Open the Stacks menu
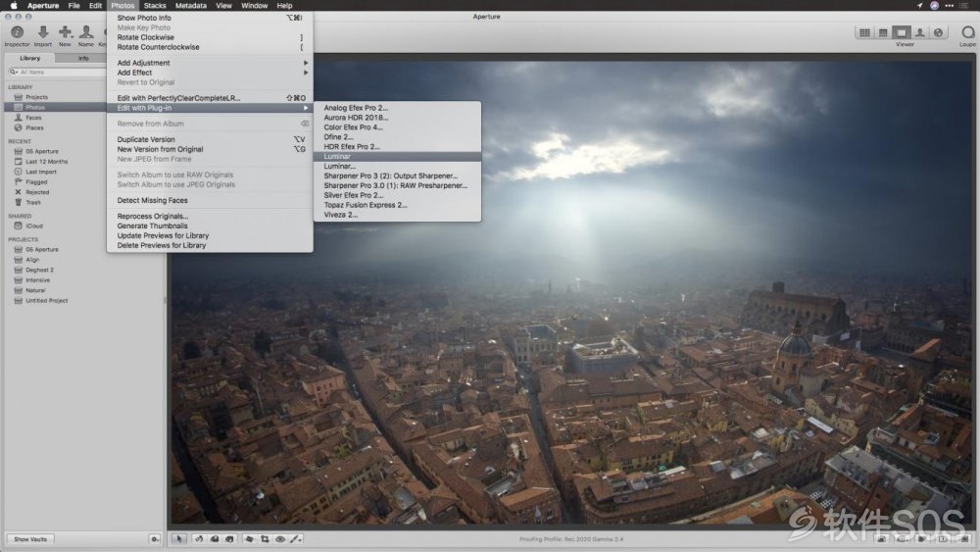Viewport: 980px width, 552px height. [x=155, y=6]
